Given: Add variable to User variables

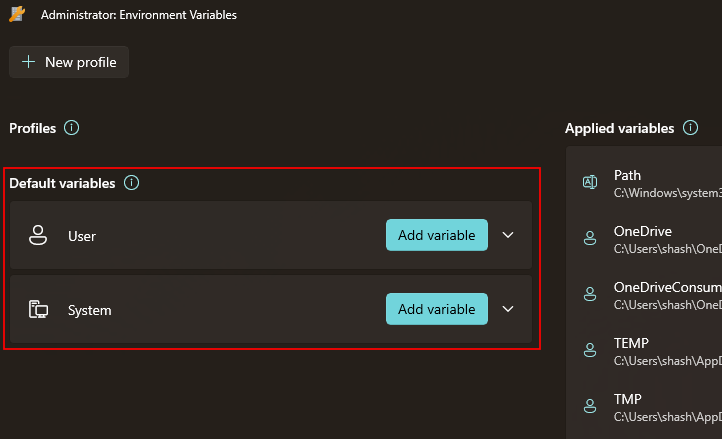Looking at the screenshot, I should click(436, 235).
